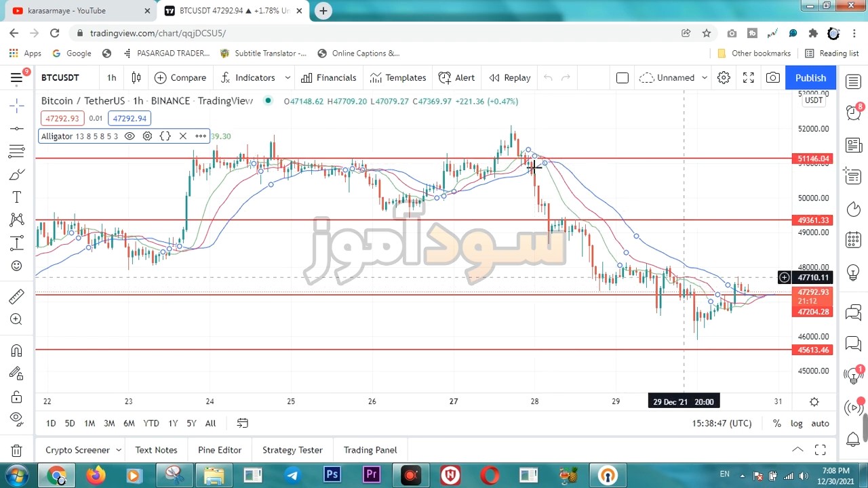Select the 1D time range button
868x488 pixels.
click(x=51, y=424)
